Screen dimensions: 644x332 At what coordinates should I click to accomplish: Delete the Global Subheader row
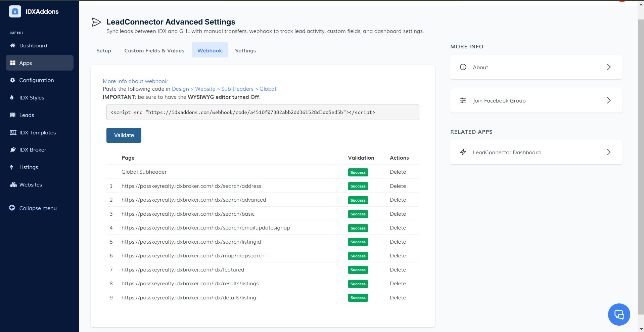tap(398, 172)
